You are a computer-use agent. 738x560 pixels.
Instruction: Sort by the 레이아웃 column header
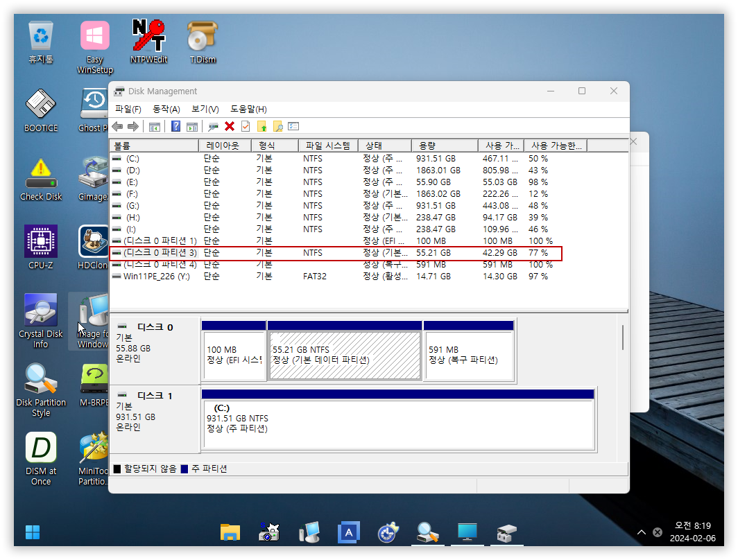point(225,146)
